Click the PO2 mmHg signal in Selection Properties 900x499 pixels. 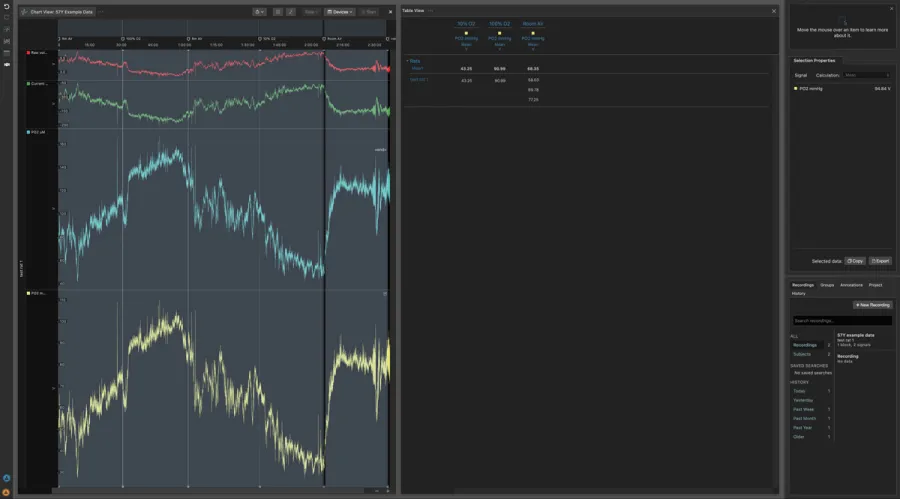pos(810,89)
